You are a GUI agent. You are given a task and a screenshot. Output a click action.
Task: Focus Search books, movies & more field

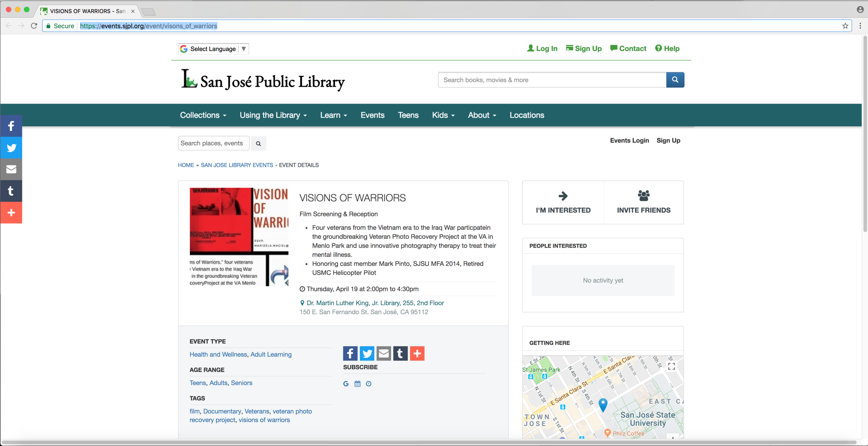coord(552,80)
